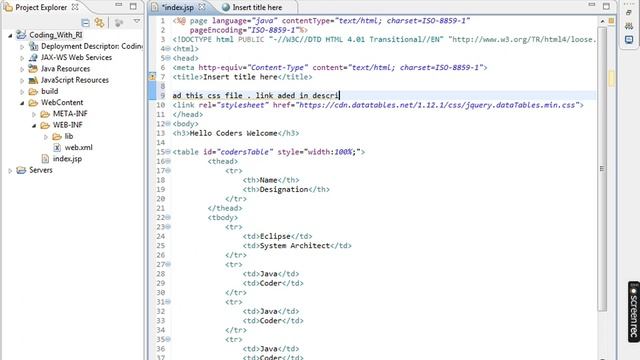Select the Coding_With_RI project icon
This screenshot has width=640, height=360.
point(21,35)
